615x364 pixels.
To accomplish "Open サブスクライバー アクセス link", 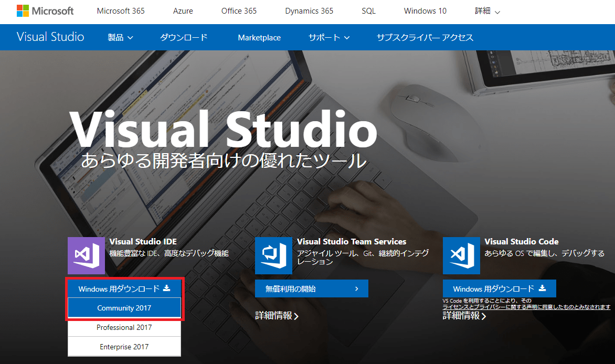I will pyautogui.click(x=425, y=37).
